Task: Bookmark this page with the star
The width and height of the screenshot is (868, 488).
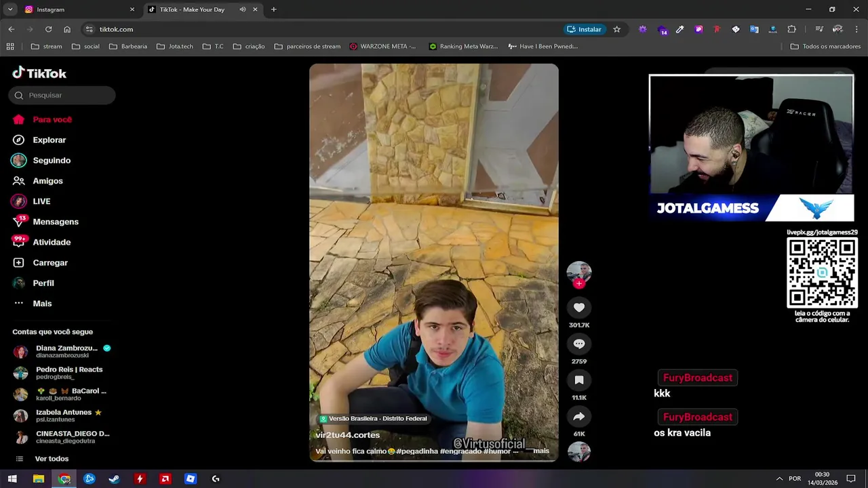Action: [616, 29]
